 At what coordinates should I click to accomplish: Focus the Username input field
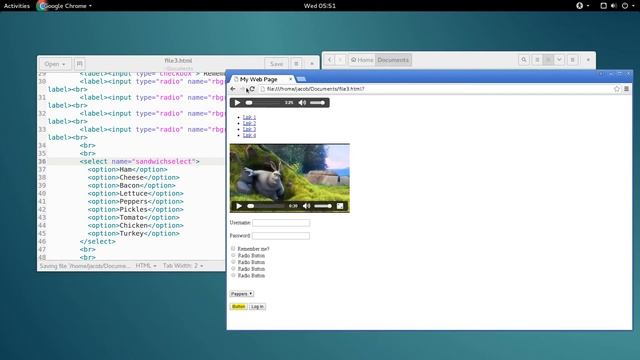[281, 223]
